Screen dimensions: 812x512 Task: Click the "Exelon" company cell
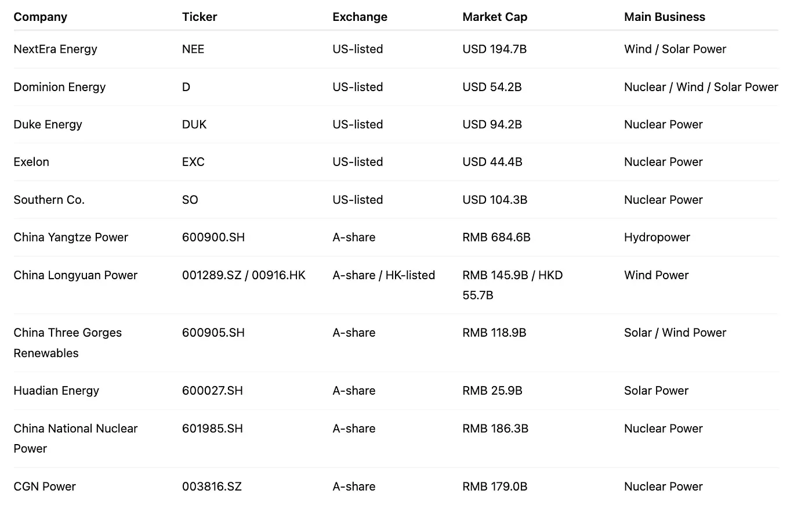point(31,162)
